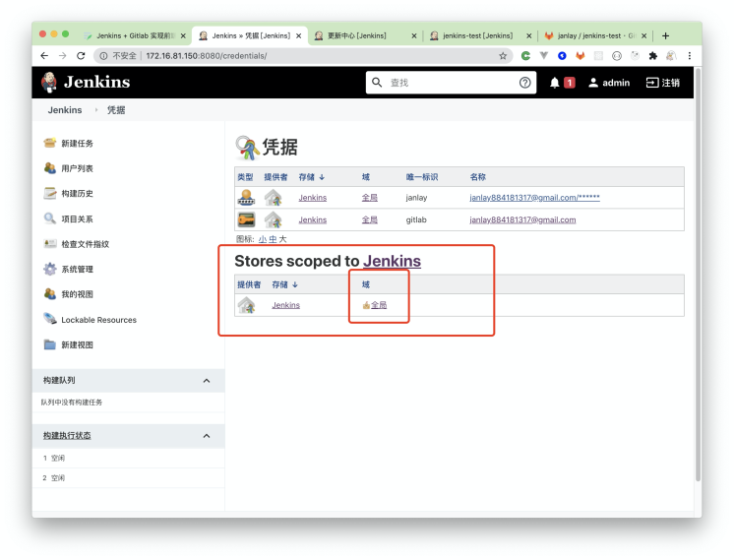Close the 更新中心 browser tab

[414, 35]
